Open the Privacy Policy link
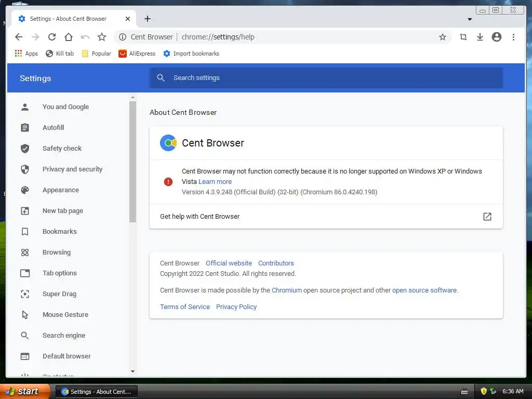The height and width of the screenshot is (399, 532). (236, 307)
